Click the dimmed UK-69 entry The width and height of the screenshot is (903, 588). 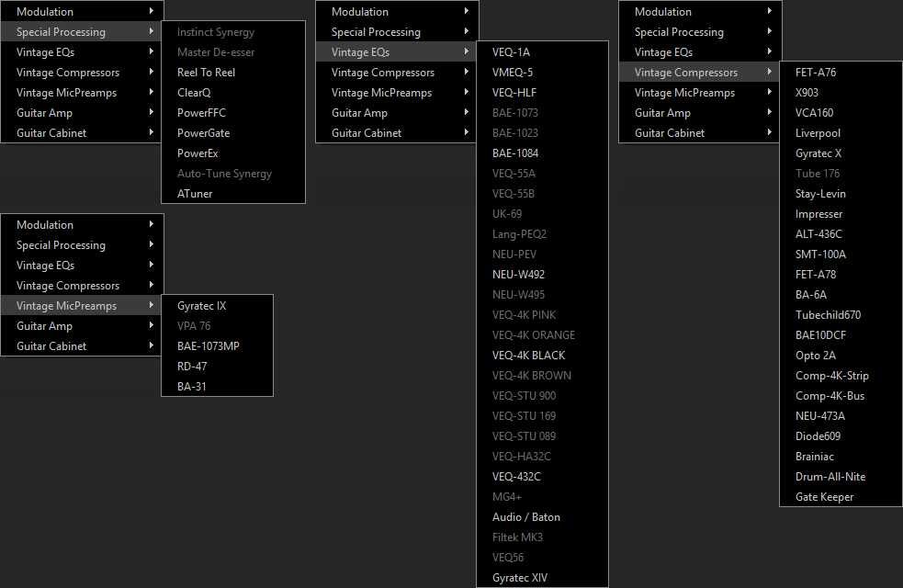pos(543,214)
